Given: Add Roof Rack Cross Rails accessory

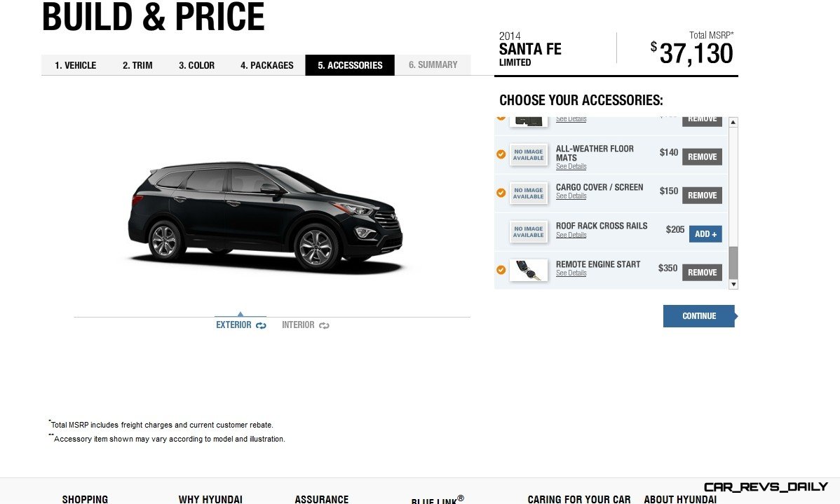Looking at the screenshot, I should pos(705,234).
